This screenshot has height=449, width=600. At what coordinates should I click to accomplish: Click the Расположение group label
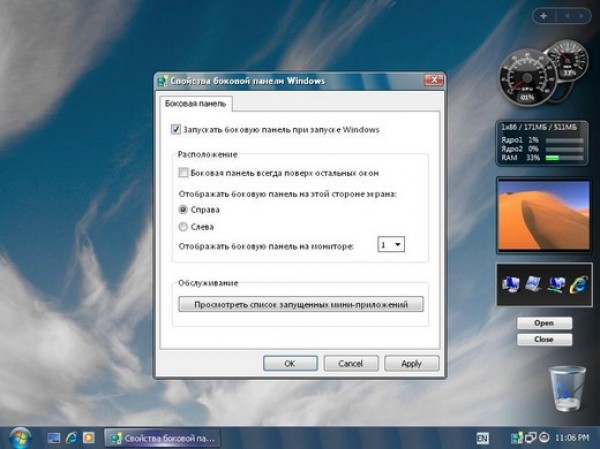[208, 154]
